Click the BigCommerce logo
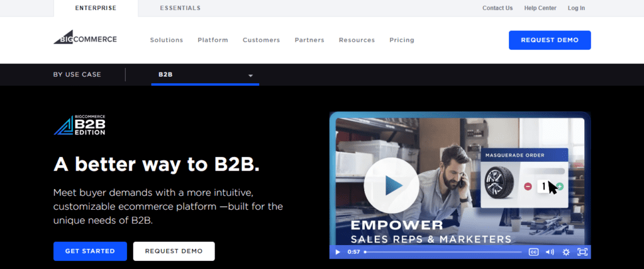This screenshot has height=269, width=644. pos(85,37)
